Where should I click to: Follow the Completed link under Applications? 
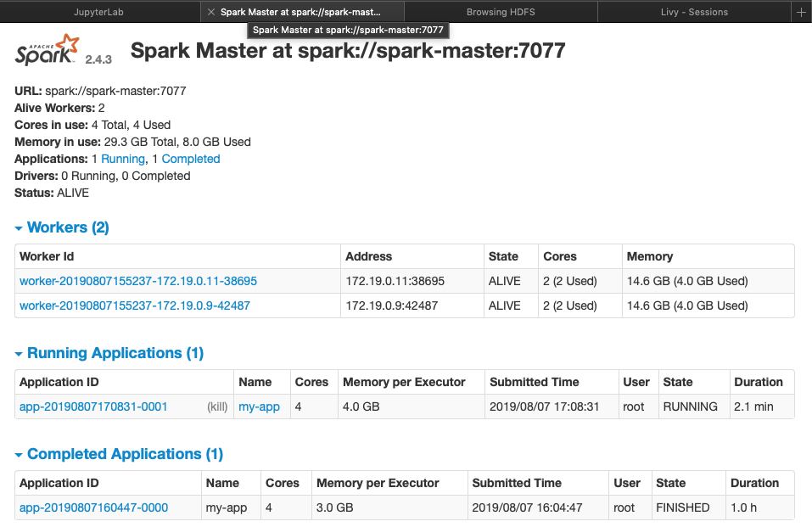(191, 159)
